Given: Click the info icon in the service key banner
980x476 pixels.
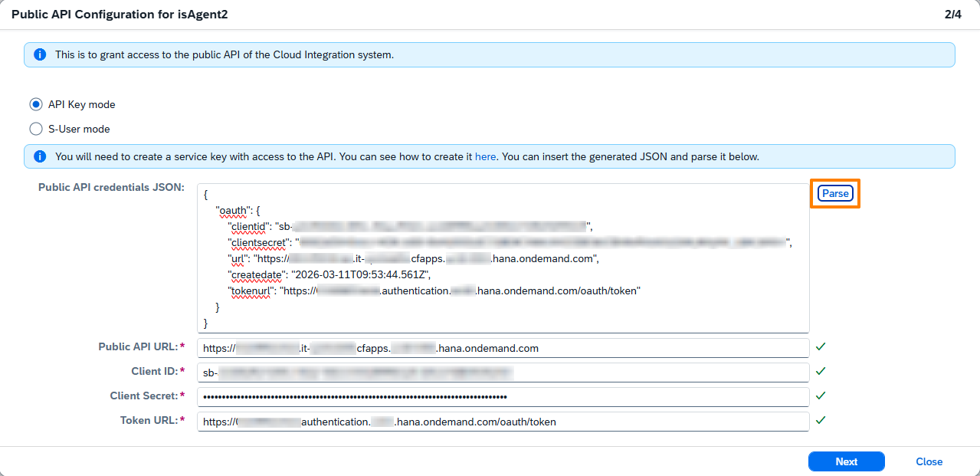Looking at the screenshot, I should pos(40,156).
